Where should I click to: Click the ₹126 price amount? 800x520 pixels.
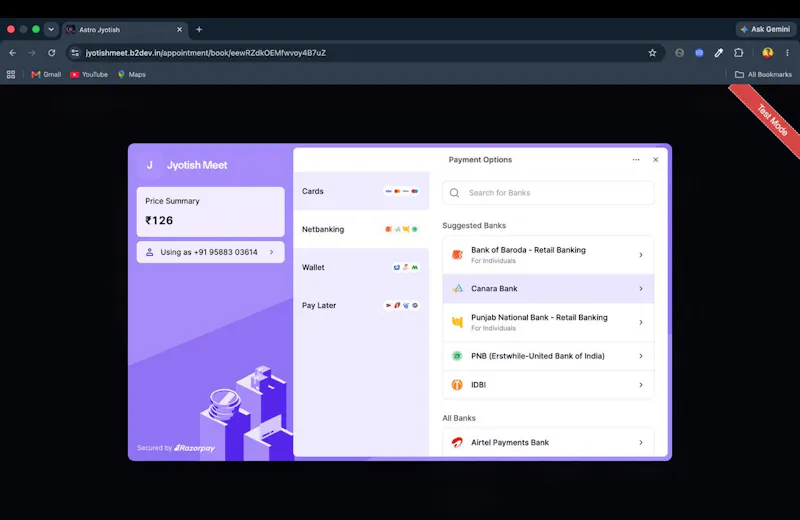tap(159, 220)
